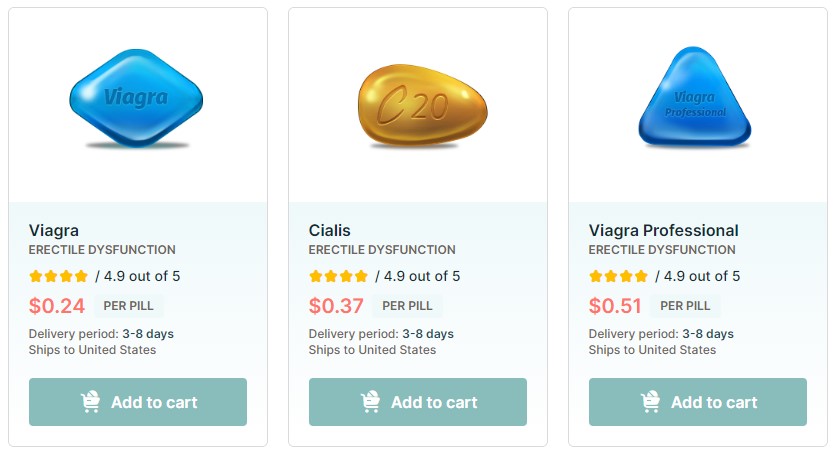Click cart icon on Viagra Professional's button
Image resolution: width=834 pixels, height=452 pixels.
click(x=651, y=402)
